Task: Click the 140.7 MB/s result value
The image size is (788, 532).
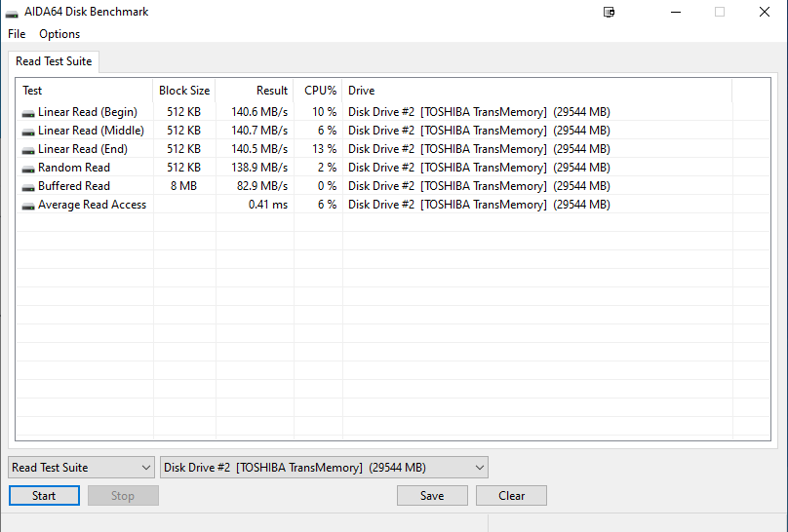Action: (x=259, y=131)
